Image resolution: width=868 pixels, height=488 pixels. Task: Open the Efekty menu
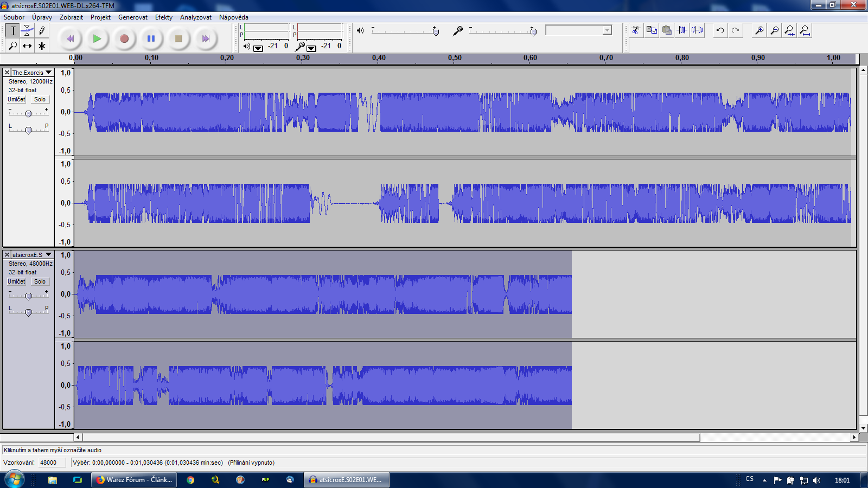[163, 17]
